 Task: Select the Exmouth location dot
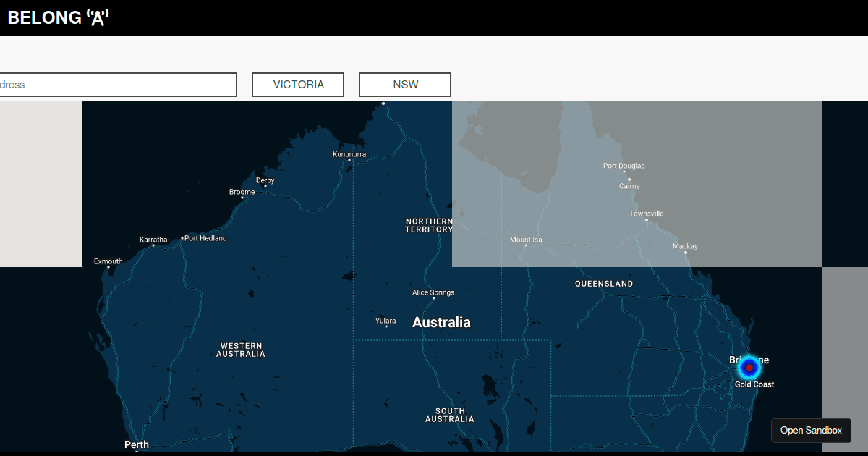[x=109, y=268]
